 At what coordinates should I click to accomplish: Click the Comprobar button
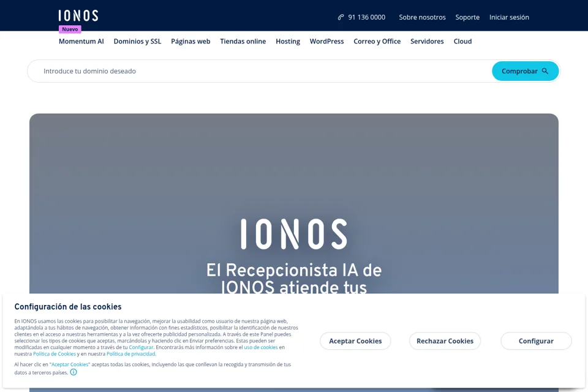point(525,71)
